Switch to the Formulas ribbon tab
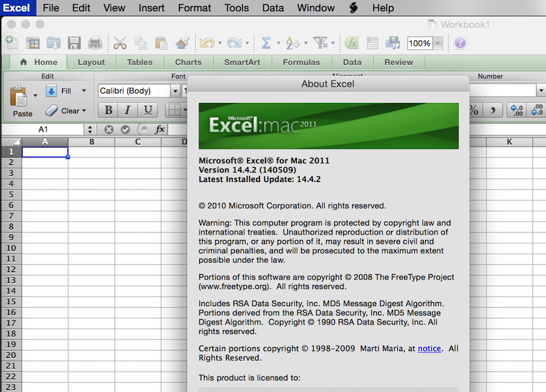 pyautogui.click(x=301, y=62)
